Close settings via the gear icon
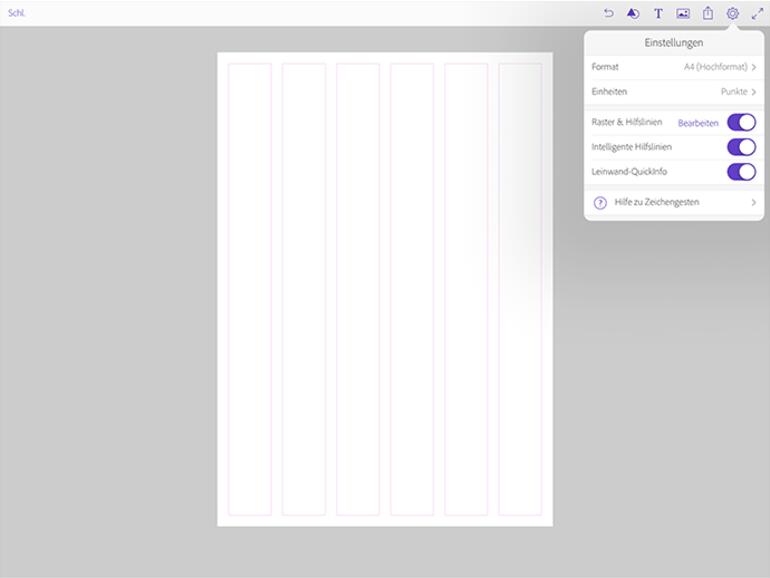This screenshot has height=578, width=770. [733, 13]
